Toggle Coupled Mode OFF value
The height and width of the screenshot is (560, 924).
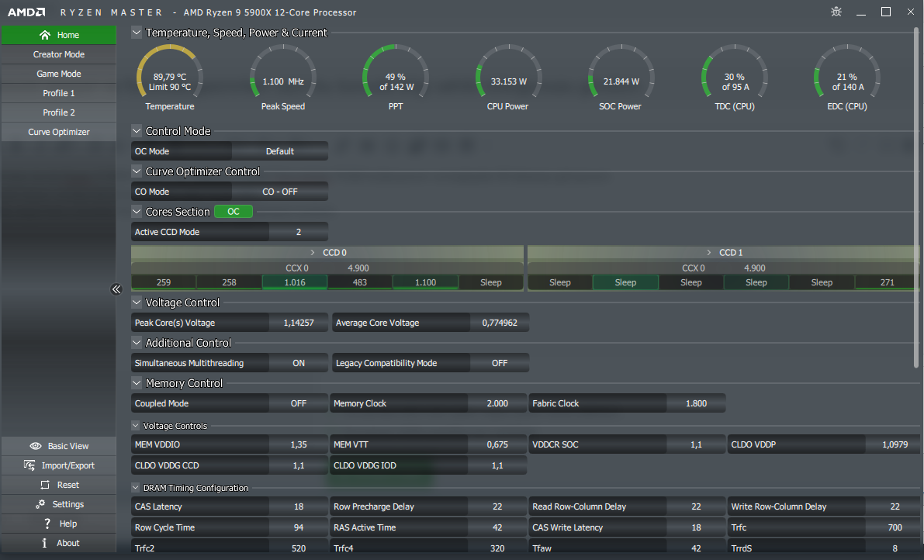pyautogui.click(x=298, y=403)
